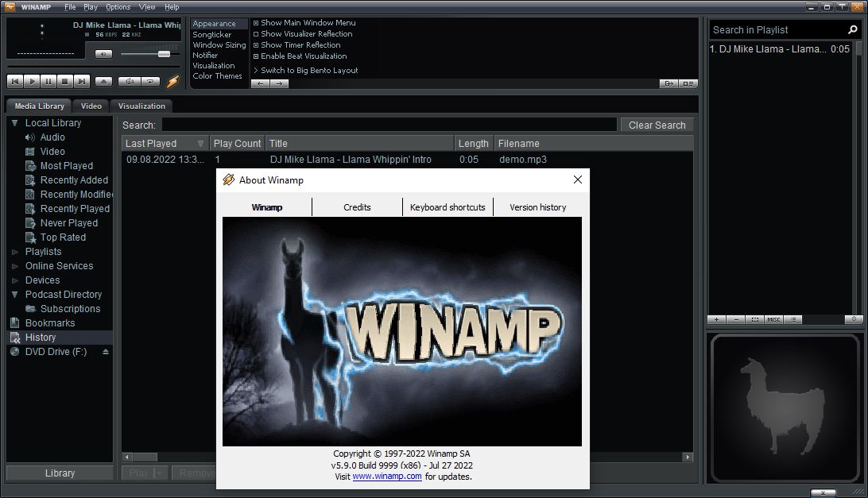The width and height of the screenshot is (868, 498).
Task: Click the Library button at bottom left
Action: pyautogui.click(x=60, y=473)
